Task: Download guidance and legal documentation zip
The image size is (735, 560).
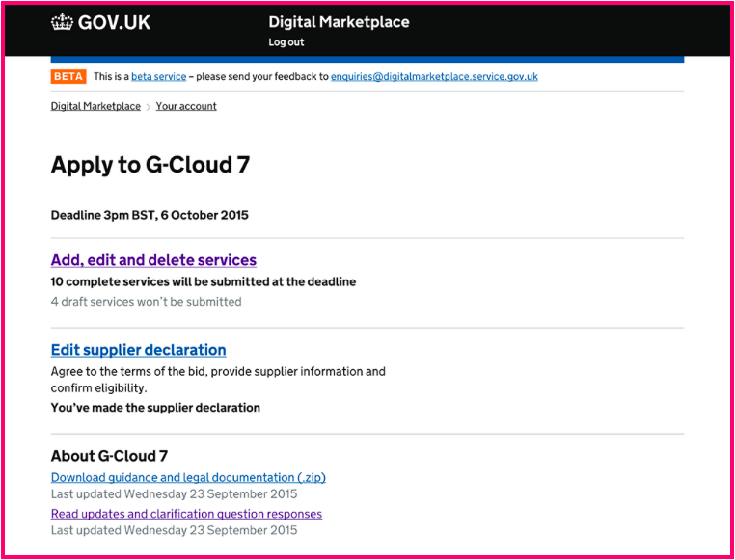Action: [188, 478]
